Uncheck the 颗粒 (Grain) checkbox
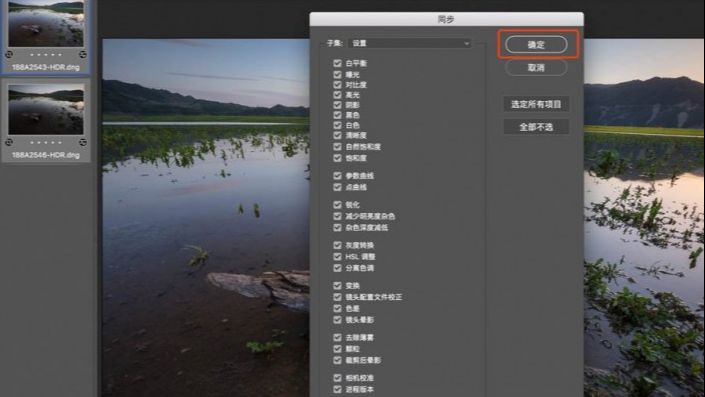 (x=338, y=348)
